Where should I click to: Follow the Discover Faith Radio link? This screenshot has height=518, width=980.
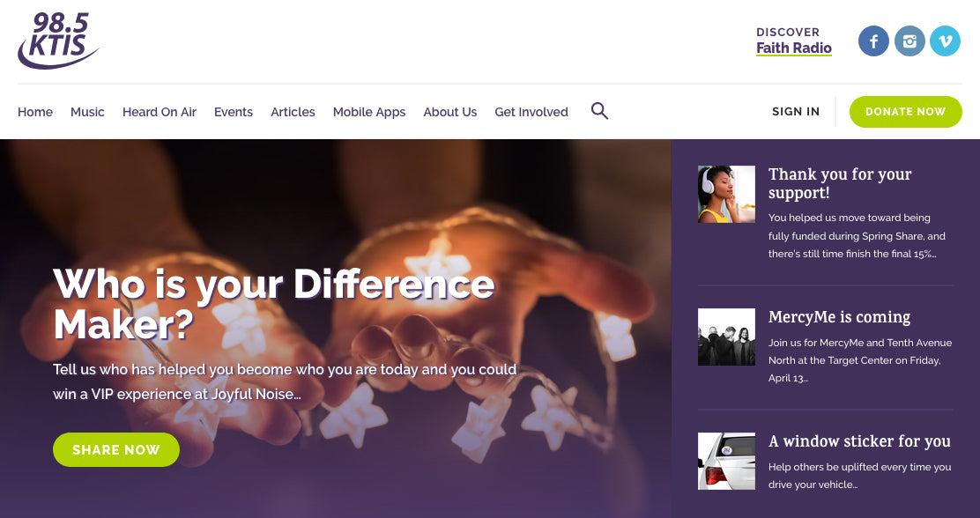794,41
